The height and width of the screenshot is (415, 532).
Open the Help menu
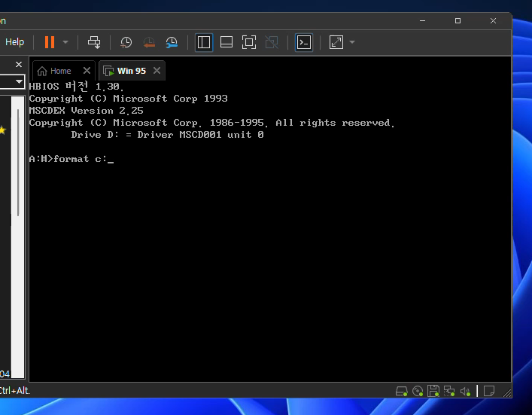[x=14, y=41]
